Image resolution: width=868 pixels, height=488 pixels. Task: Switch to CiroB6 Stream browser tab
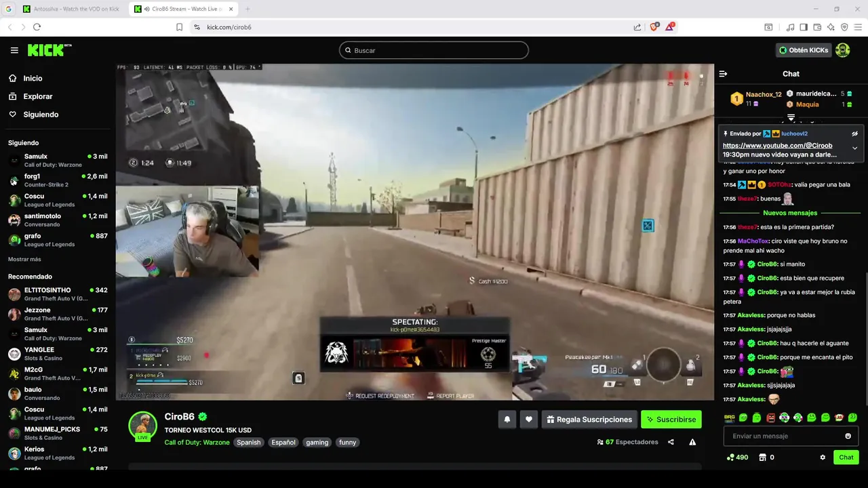pyautogui.click(x=184, y=9)
